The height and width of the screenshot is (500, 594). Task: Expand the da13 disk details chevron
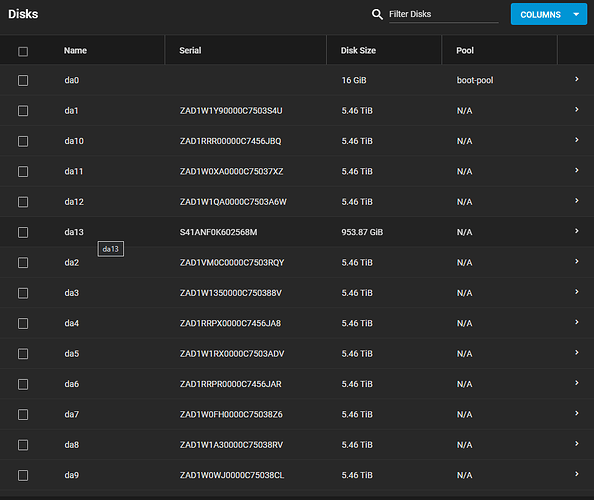point(577,231)
